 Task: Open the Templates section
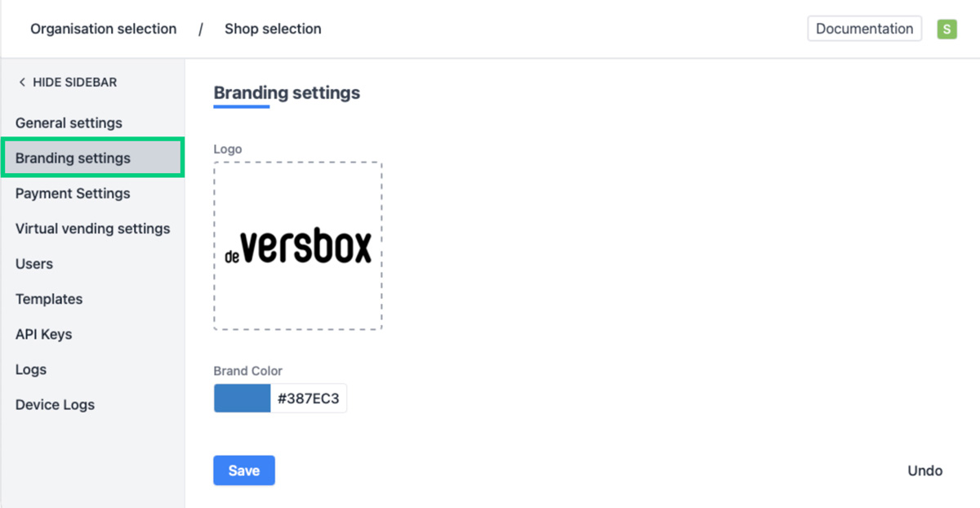pos(49,299)
